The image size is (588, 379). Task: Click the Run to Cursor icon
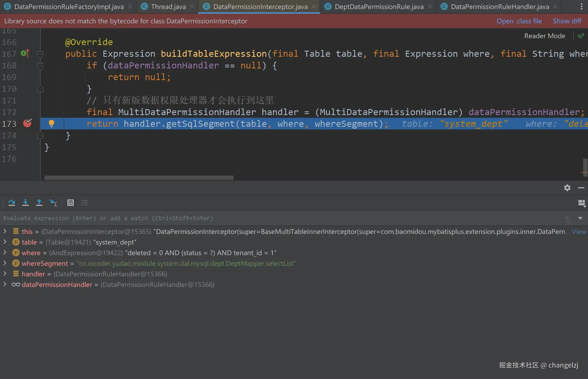[x=53, y=203]
